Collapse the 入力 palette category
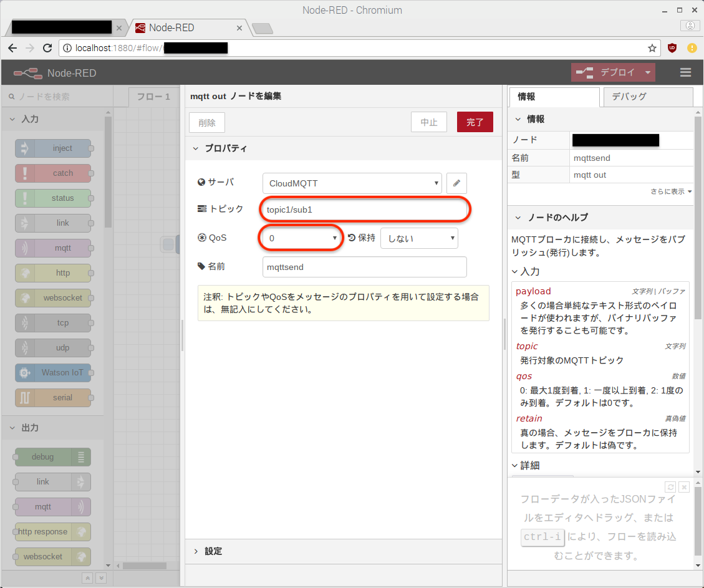This screenshot has width=704, height=588. click(12, 119)
